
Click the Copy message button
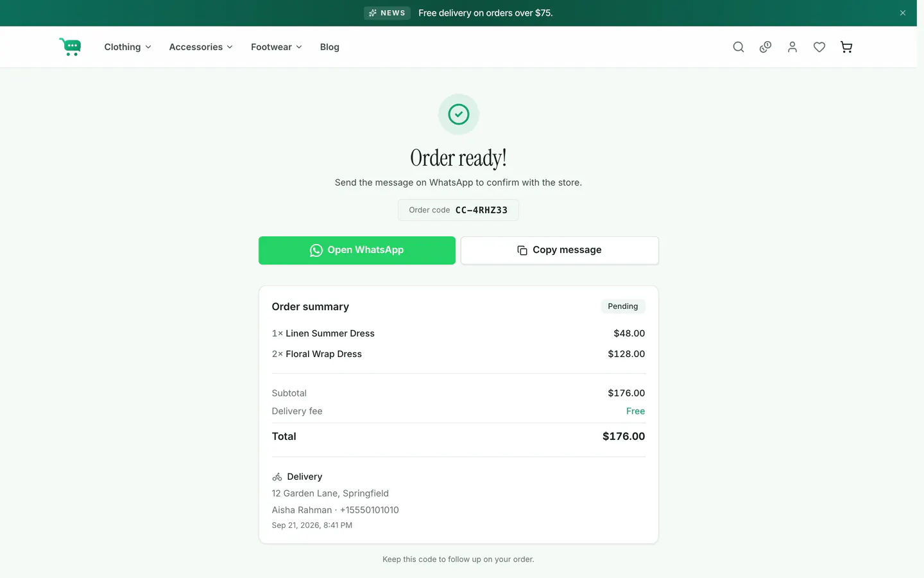[x=560, y=250]
